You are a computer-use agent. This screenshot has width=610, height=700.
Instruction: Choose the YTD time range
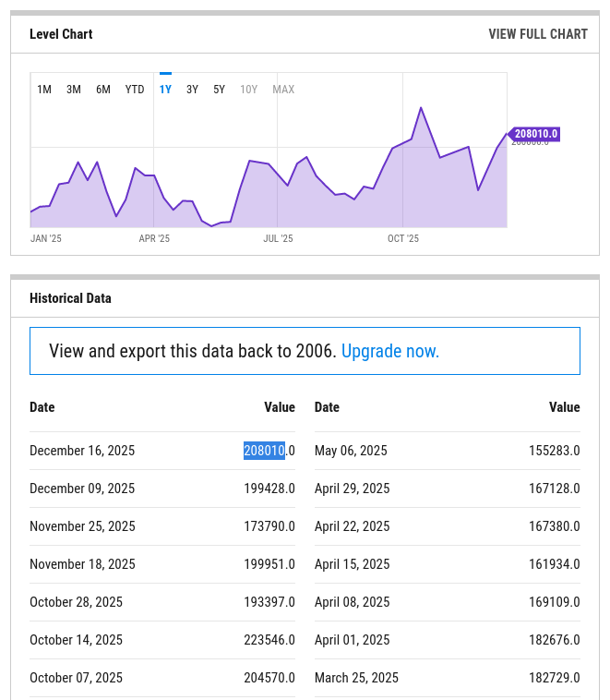click(135, 90)
